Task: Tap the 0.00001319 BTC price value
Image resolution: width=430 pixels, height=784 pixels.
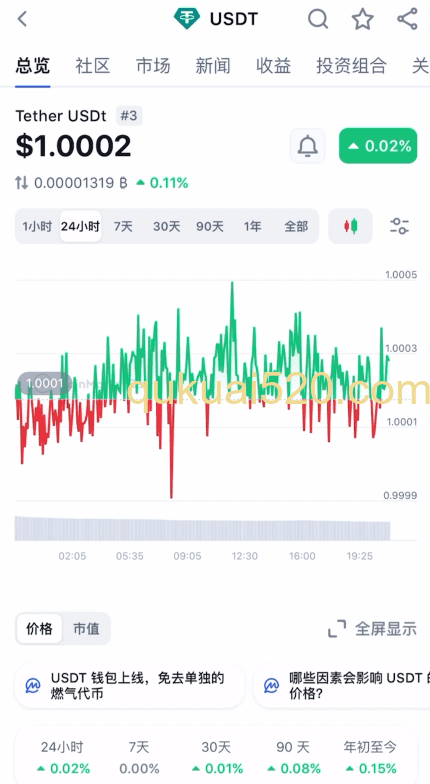Action: (x=81, y=183)
